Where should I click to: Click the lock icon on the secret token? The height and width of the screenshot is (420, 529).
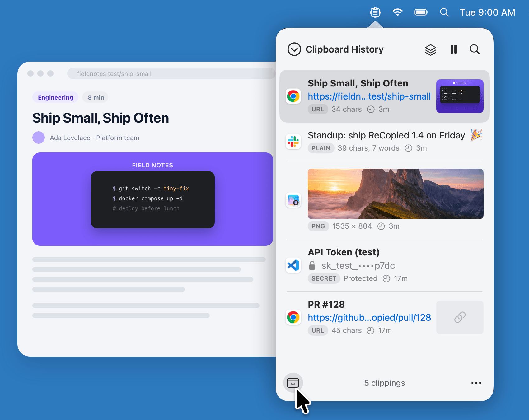click(312, 265)
